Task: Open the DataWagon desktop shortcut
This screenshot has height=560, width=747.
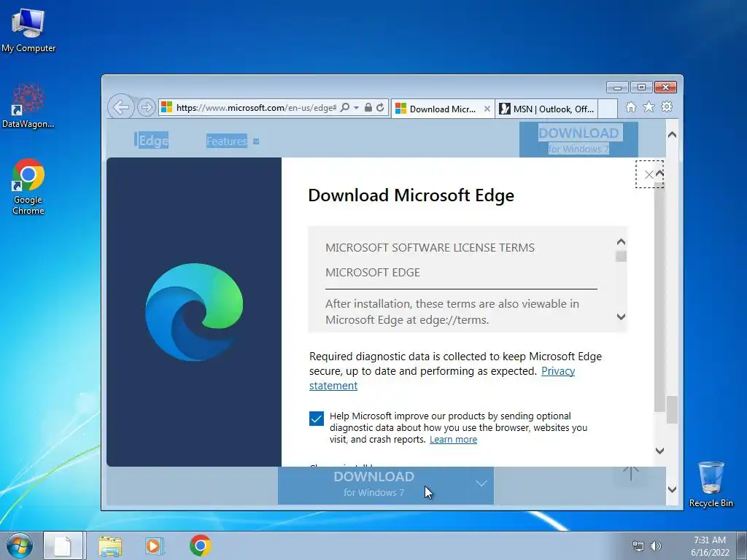Action: coord(28,106)
